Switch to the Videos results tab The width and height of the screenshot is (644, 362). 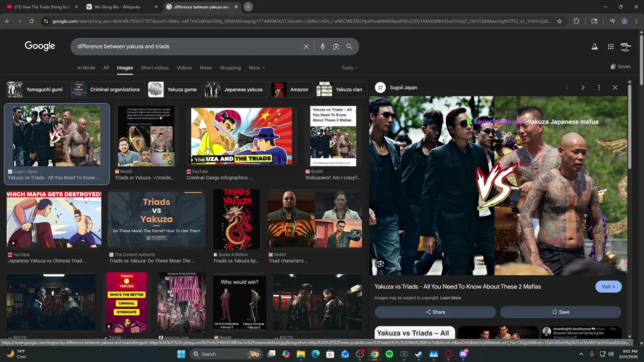tap(184, 68)
